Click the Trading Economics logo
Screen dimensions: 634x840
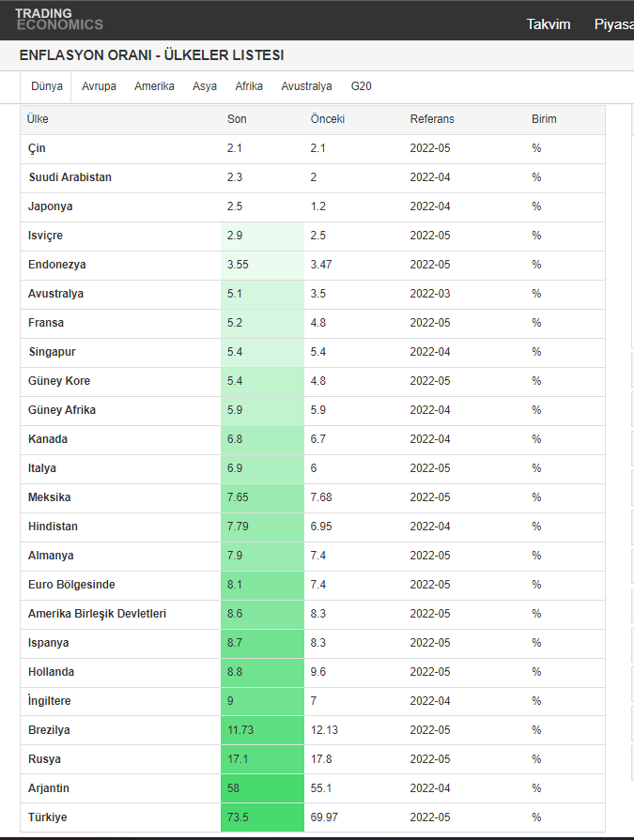click(x=60, y=19)
